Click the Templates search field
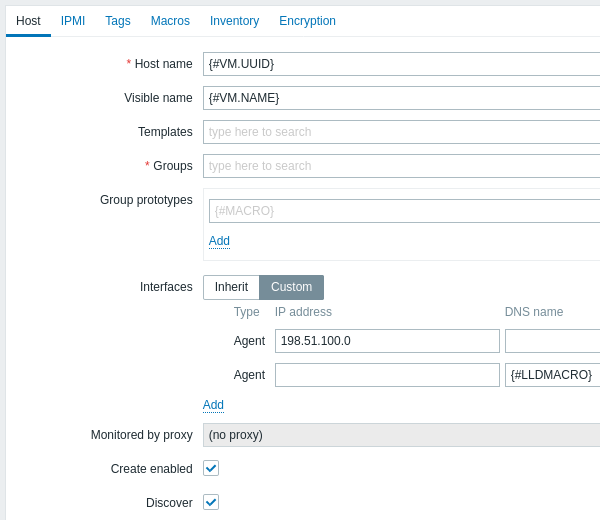The width and height of the screenshot is (600, 520). [400, 132]
